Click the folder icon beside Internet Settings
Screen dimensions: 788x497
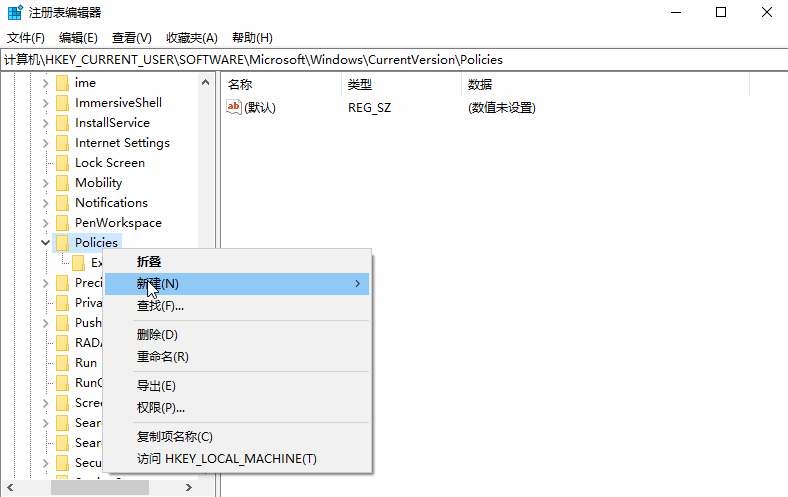click(x=62, y=143)
